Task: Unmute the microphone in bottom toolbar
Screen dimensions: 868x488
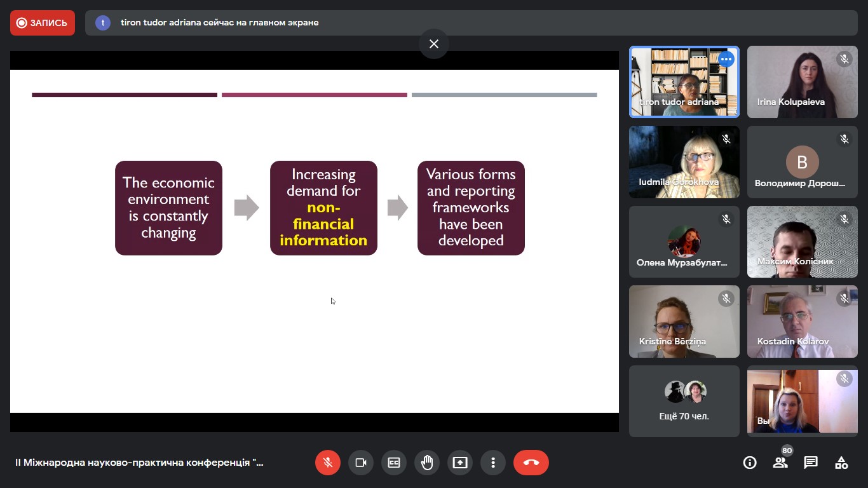Action: tap(328, 463)
